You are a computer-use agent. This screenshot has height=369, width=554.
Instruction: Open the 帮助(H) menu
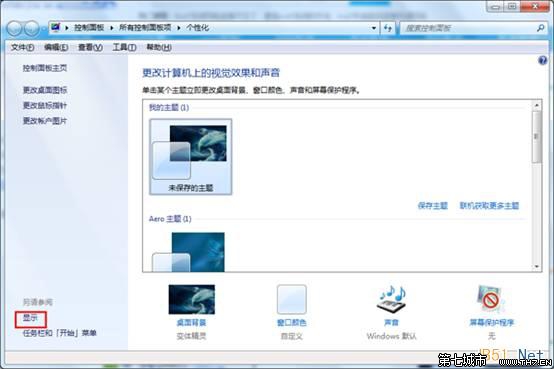click(159, 47)
